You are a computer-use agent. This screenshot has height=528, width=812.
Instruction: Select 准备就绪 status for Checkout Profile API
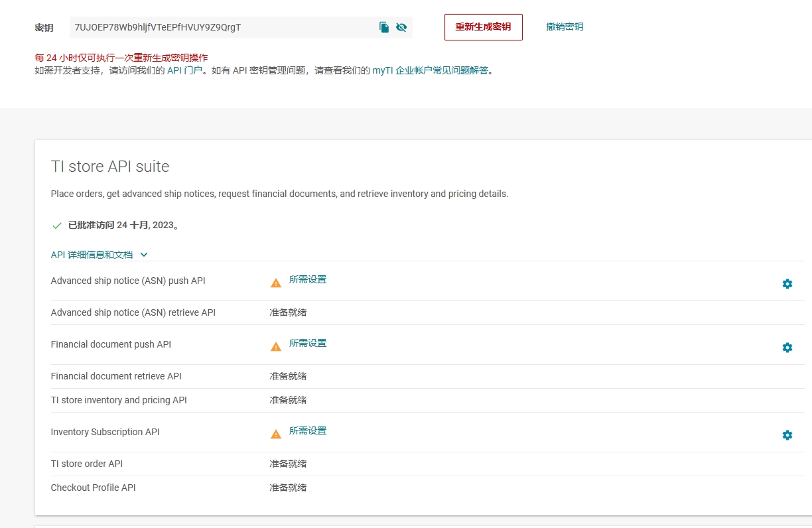tap(288, 488)
